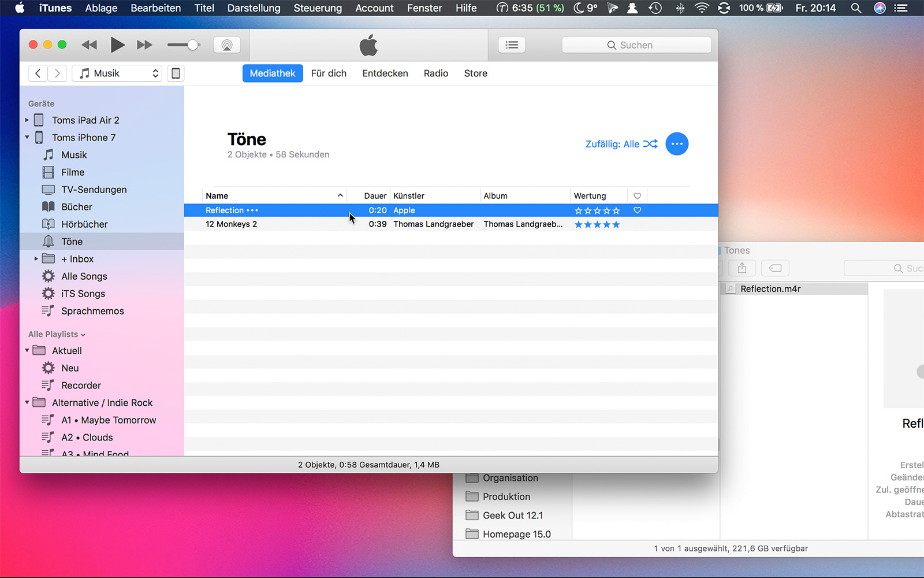The height and width of the screenshot is (578, 924).
Task: Open the Reflection row options dots
Action: click(x=252, y=210)
